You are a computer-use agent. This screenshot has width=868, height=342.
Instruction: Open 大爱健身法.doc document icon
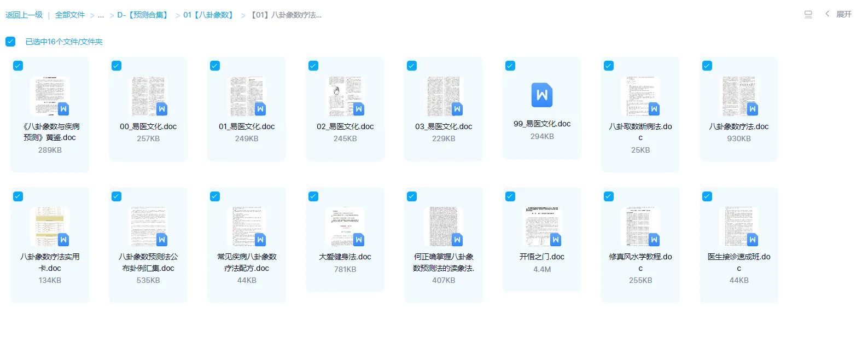click(x=345, y=227)
